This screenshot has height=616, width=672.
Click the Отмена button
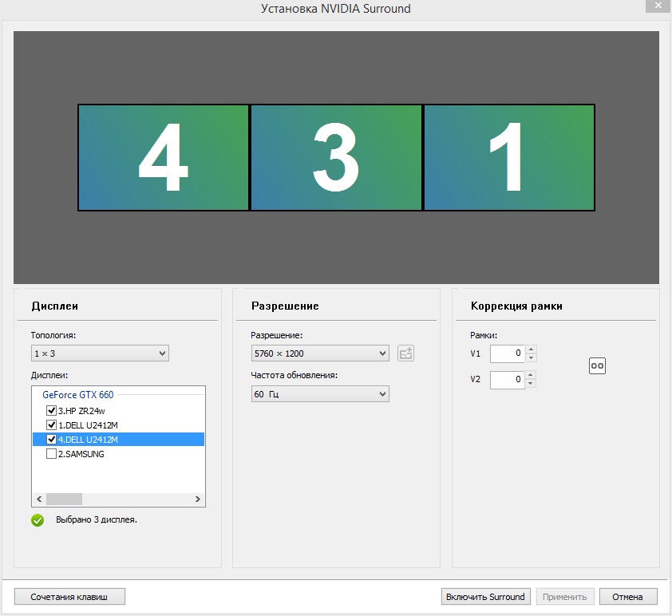pyautogui.click(x=628, y=597)
